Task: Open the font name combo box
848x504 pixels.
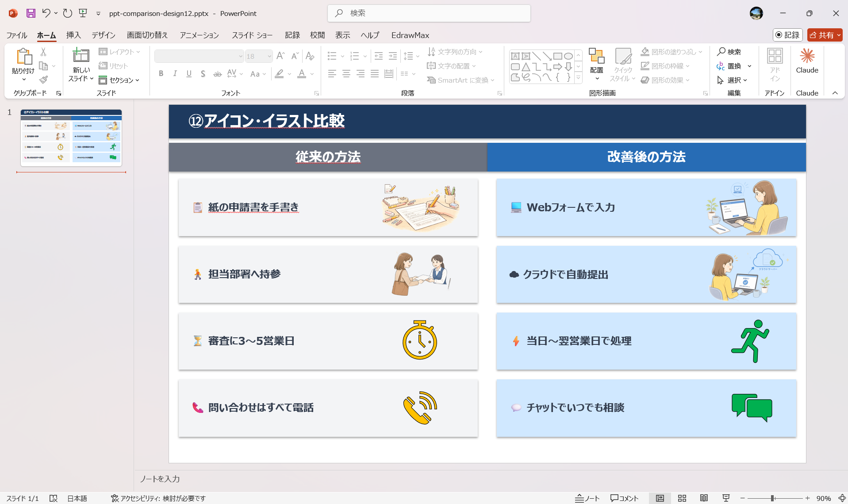Action: coord(199,56)
